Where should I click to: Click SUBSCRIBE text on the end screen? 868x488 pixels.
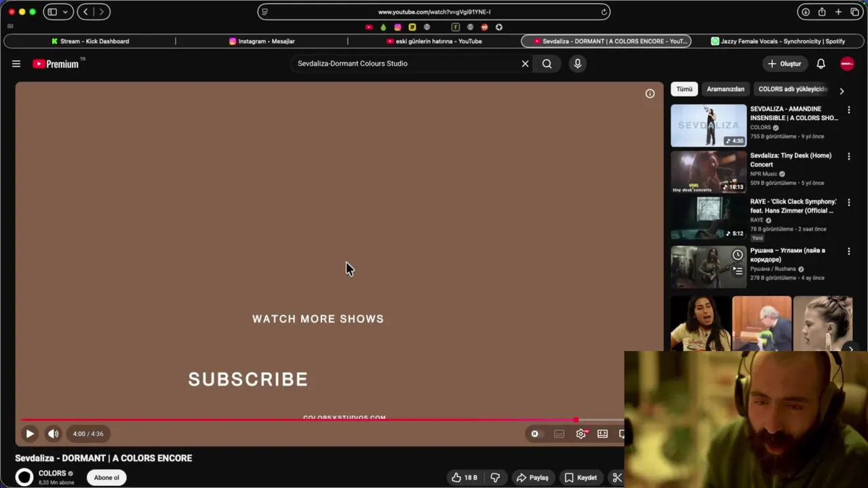(x=248, y=379)
